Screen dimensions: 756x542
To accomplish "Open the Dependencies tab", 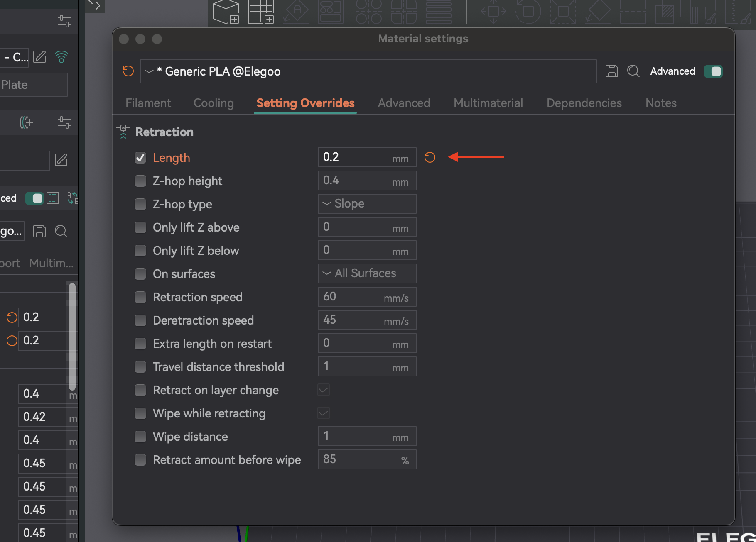I will point(584,103).
